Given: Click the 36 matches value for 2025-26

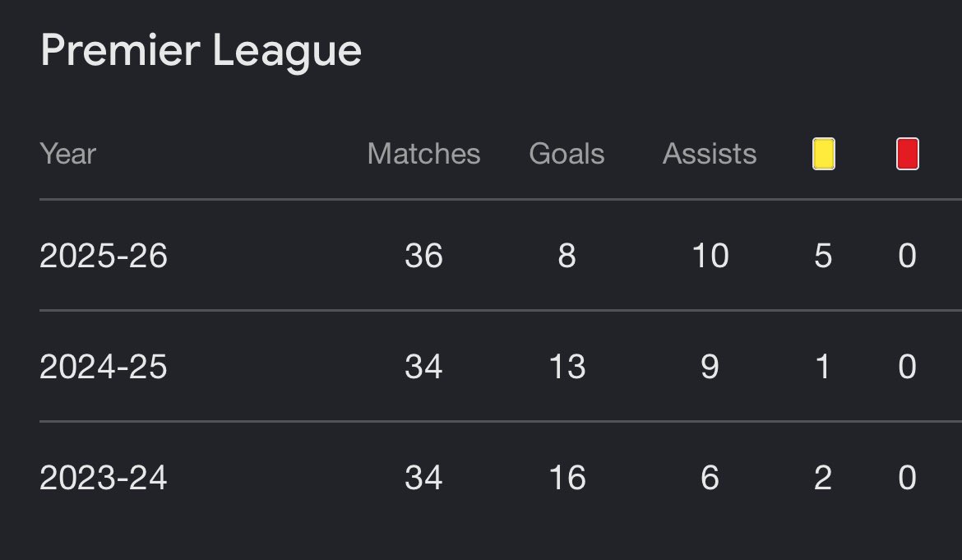Looking at the screenshot, I should click(x=423, y=256).
